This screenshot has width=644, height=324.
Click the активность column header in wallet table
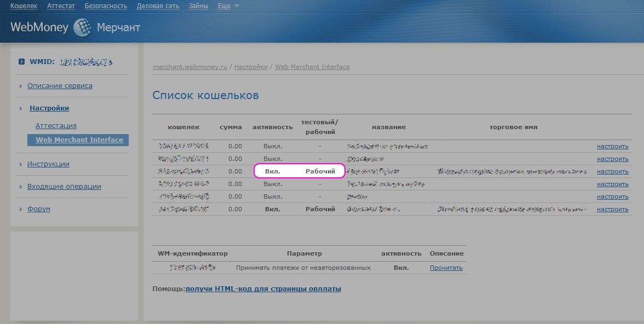click(273, 128)
